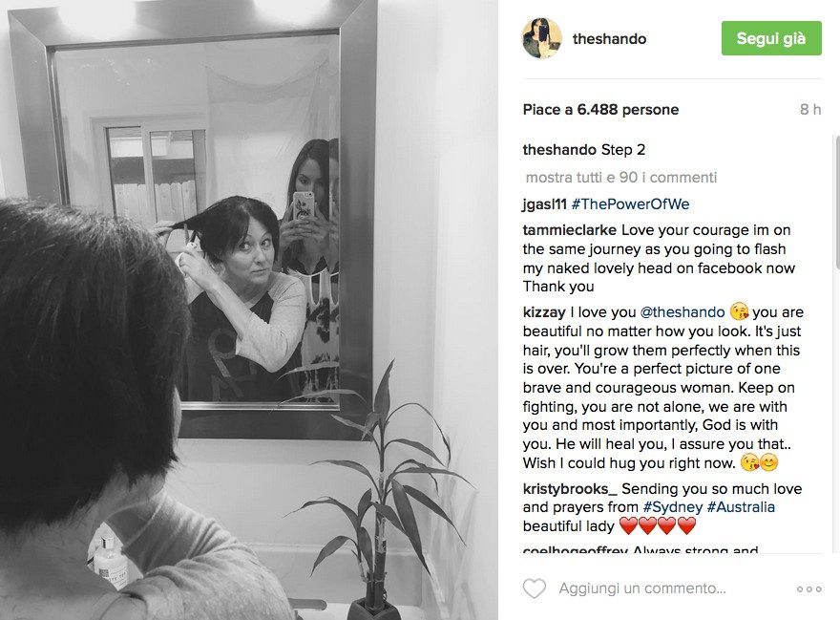Screen dimensions: 840x620
Task: Visit tammieclarke's profile
Action: 570,230
